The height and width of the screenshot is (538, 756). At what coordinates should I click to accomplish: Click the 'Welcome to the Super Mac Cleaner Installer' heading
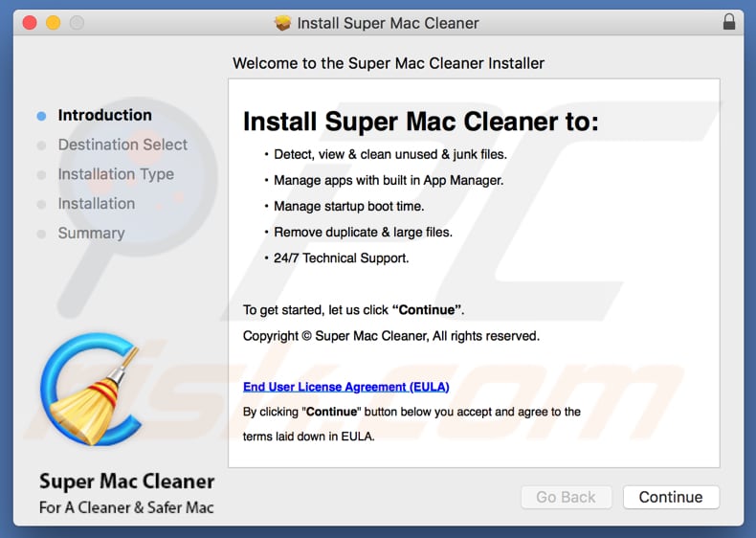point(389,63)
